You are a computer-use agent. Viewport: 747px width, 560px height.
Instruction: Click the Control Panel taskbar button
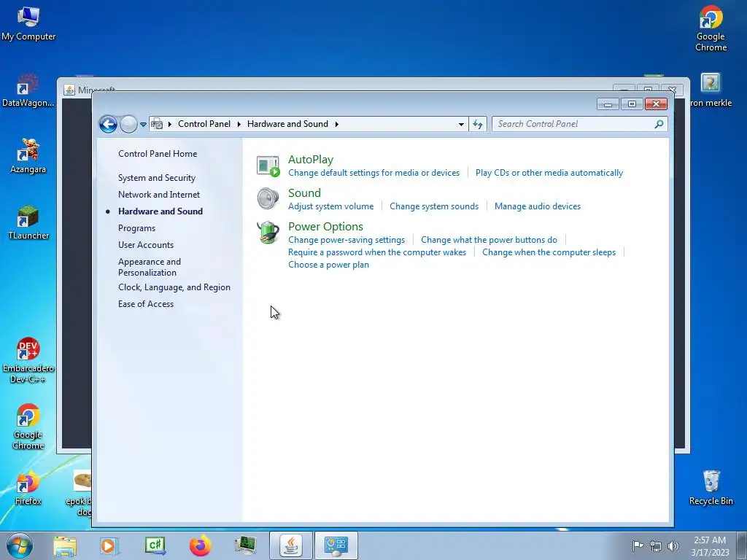[x=336, y=545]
